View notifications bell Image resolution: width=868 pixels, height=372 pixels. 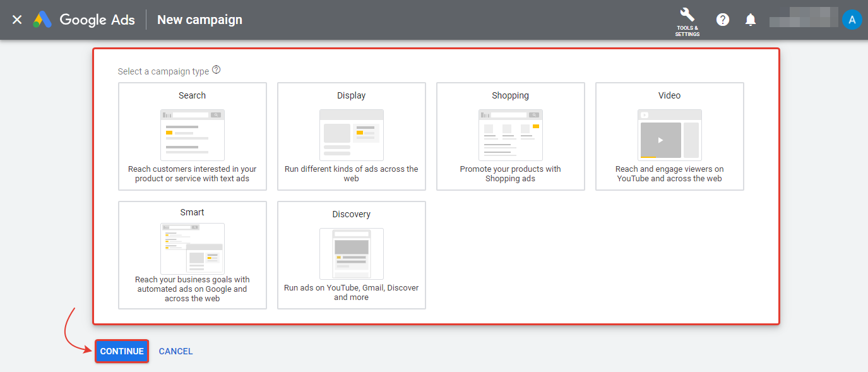(x=751, y=20)
